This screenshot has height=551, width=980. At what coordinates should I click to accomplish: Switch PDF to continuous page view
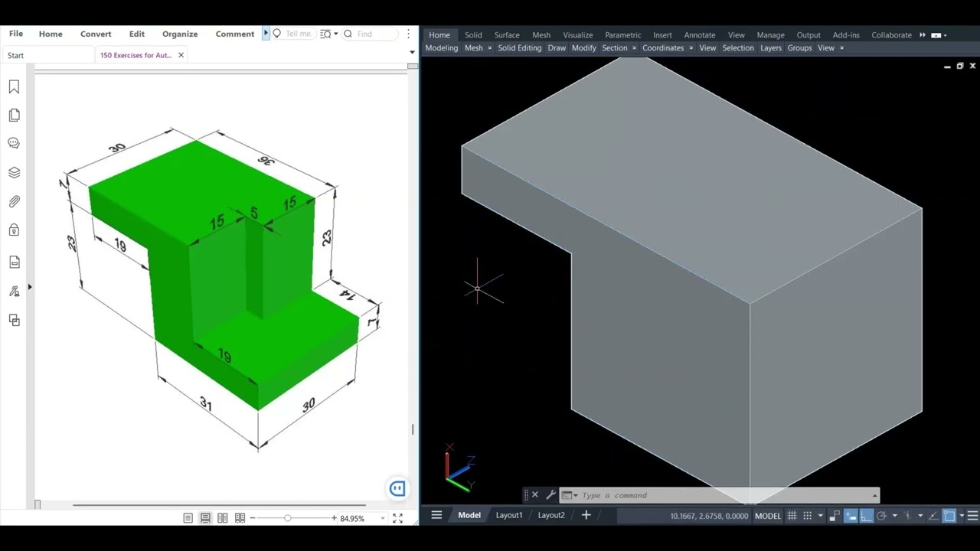tap(205, 518)
